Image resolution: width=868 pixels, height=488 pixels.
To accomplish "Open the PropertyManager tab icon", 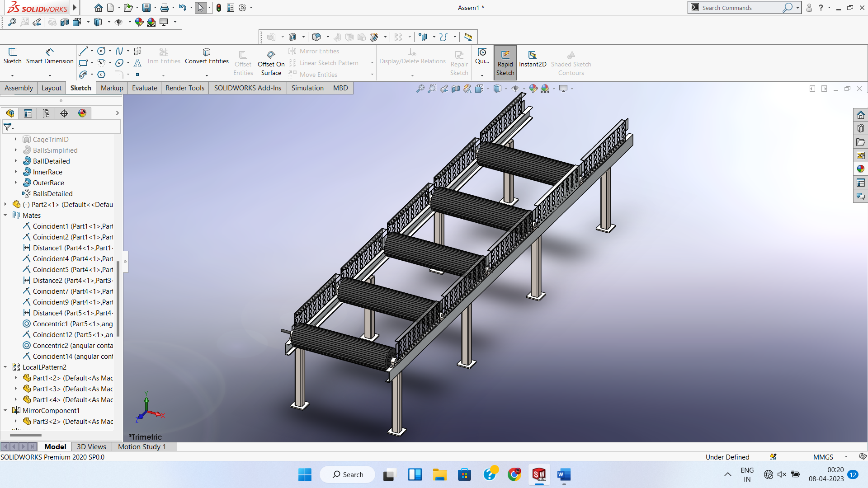I will tap(28, 113).
